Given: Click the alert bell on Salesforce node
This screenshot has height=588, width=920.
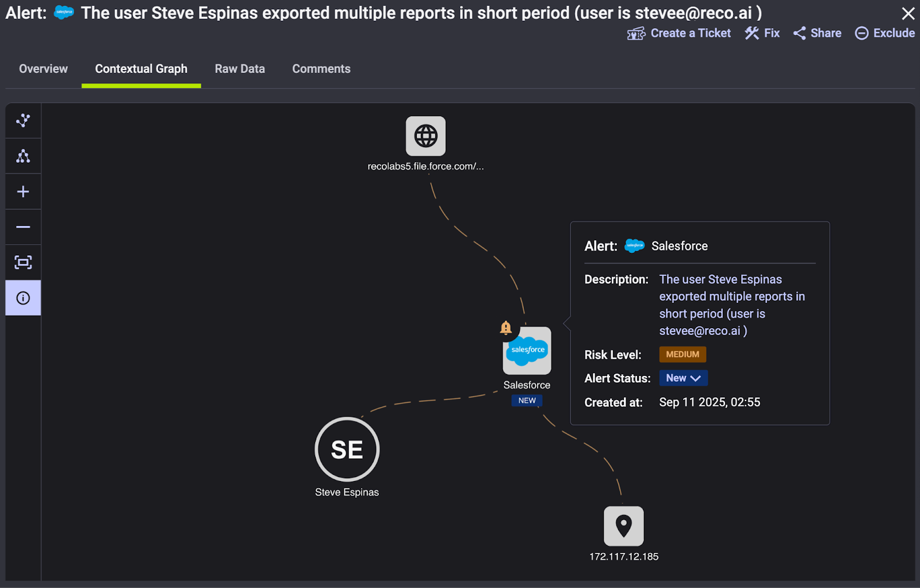Looking at the screenshot, I should pyautogui.click(x=506, y=328).
